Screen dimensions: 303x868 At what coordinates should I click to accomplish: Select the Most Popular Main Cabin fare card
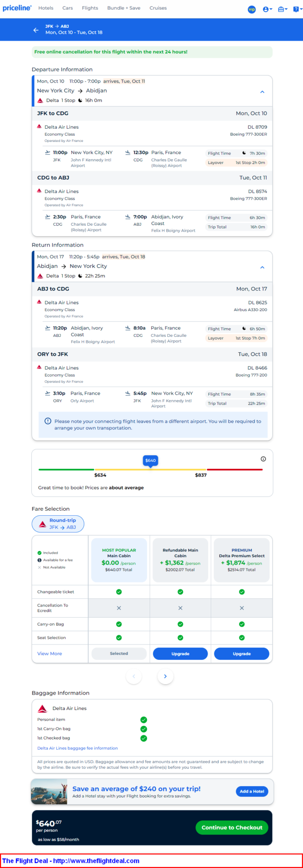coord(119,560)
